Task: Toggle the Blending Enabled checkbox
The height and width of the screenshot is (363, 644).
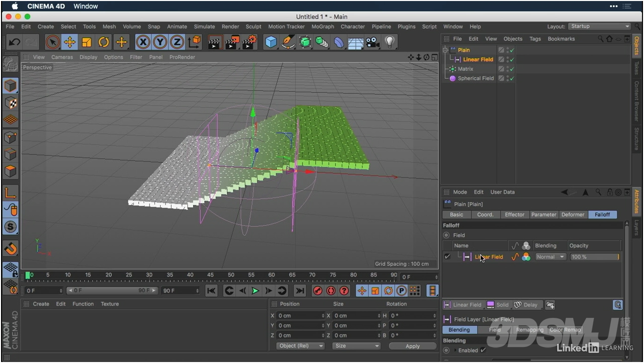Action: (x=483, y=350)
